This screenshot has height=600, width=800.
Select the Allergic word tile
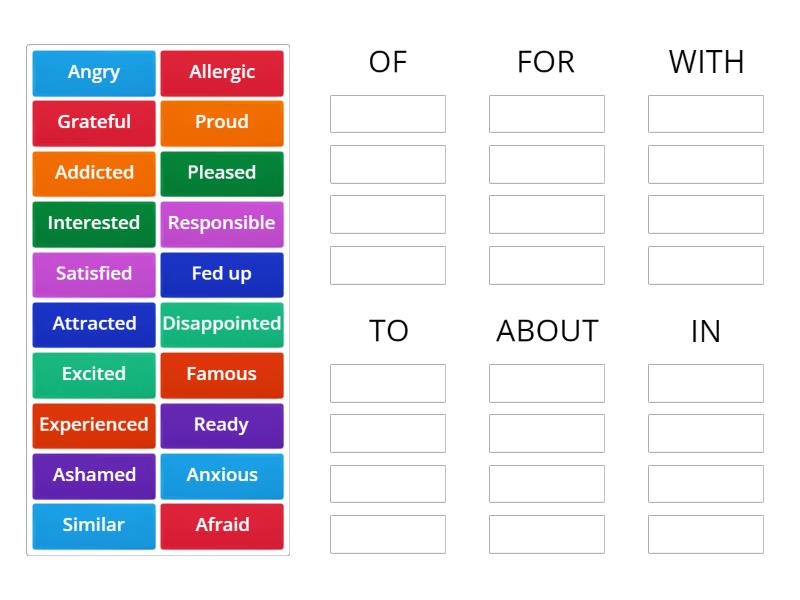point(222,72)
